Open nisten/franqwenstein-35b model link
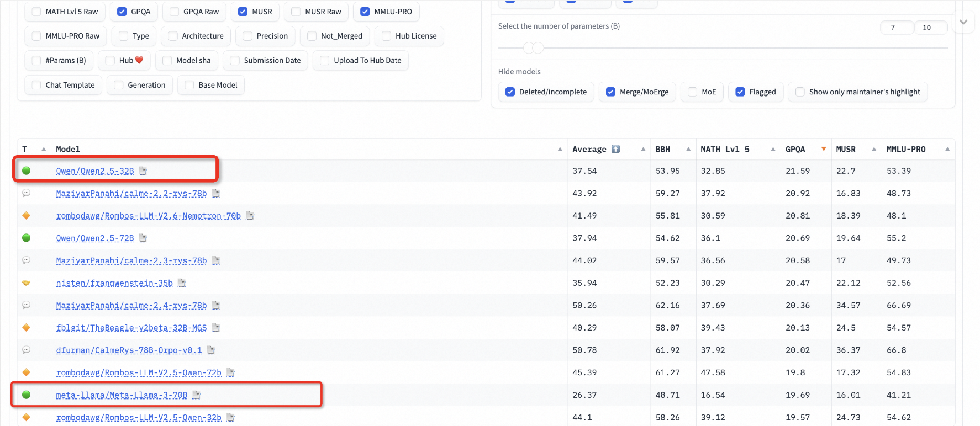This screenshot has width=980, height=426. [114, 283]
